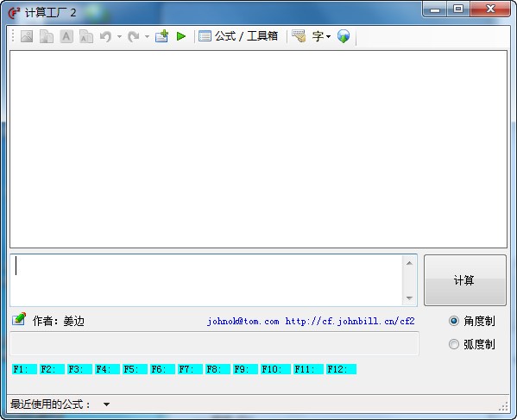Select the 角度制 radio button
The image size is (517, 420).
point(454,321)
